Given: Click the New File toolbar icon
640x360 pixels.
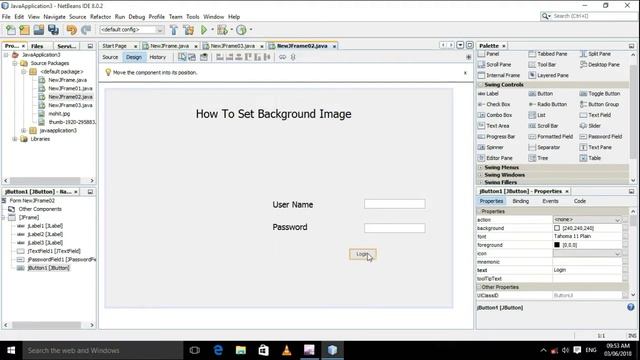Looking at the screenshot, I should (11, 30).
